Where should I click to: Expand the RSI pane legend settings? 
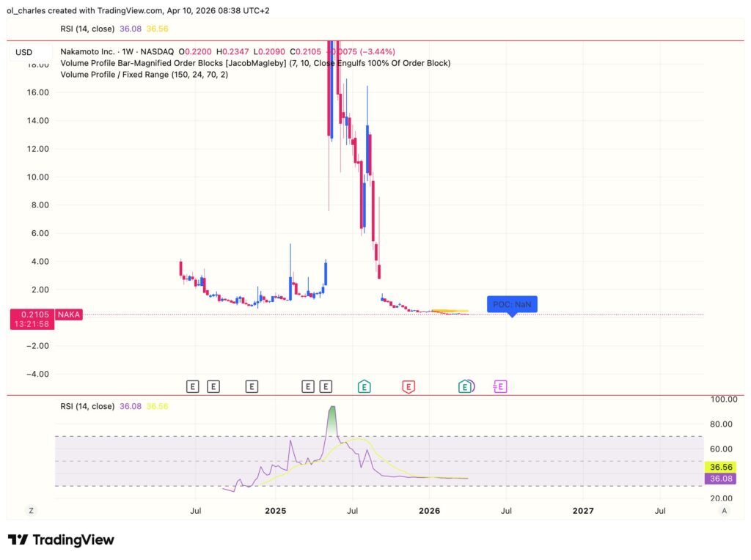[x=88, y=405]
